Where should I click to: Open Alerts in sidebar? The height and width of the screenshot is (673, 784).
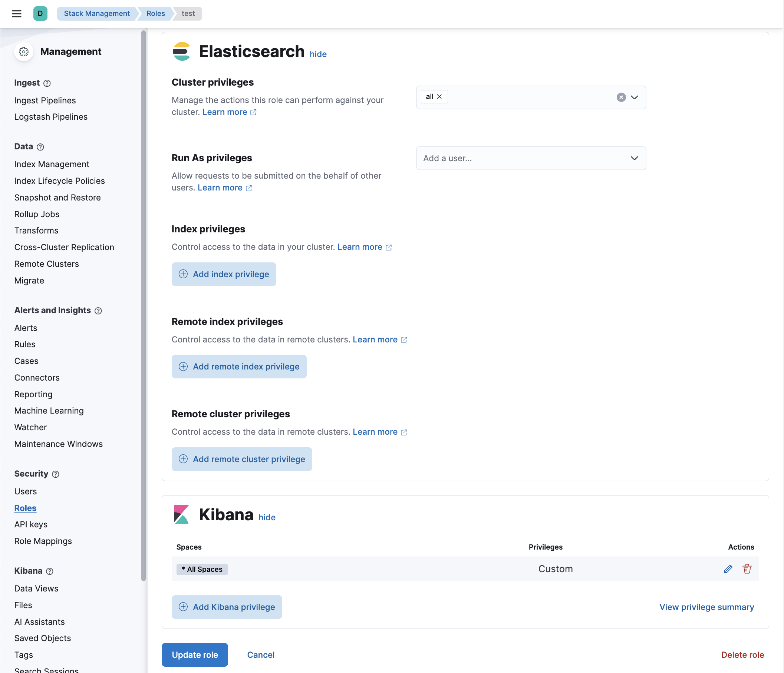[x=26, y=328]
